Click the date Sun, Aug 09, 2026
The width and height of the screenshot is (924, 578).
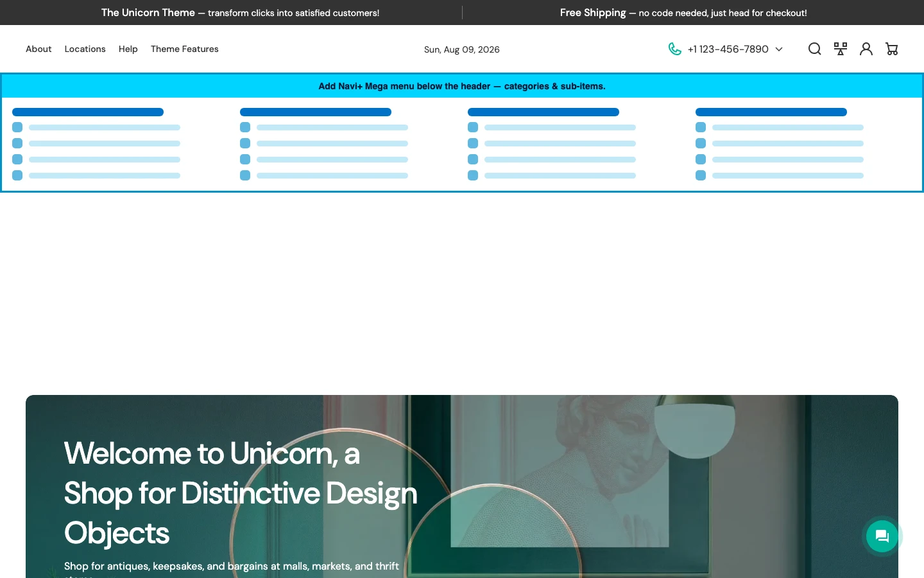(462, 49)
